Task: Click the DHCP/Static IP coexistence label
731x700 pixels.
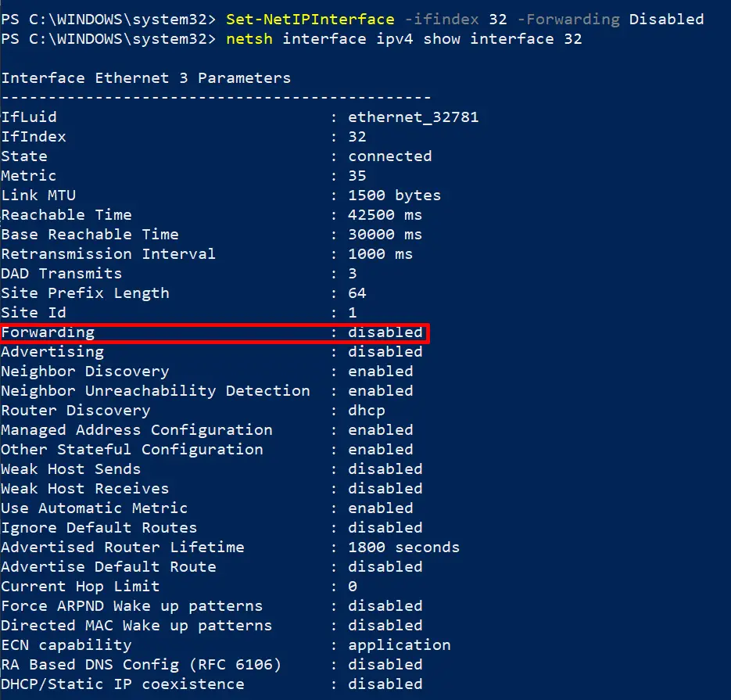Action: tap(122, 684)
